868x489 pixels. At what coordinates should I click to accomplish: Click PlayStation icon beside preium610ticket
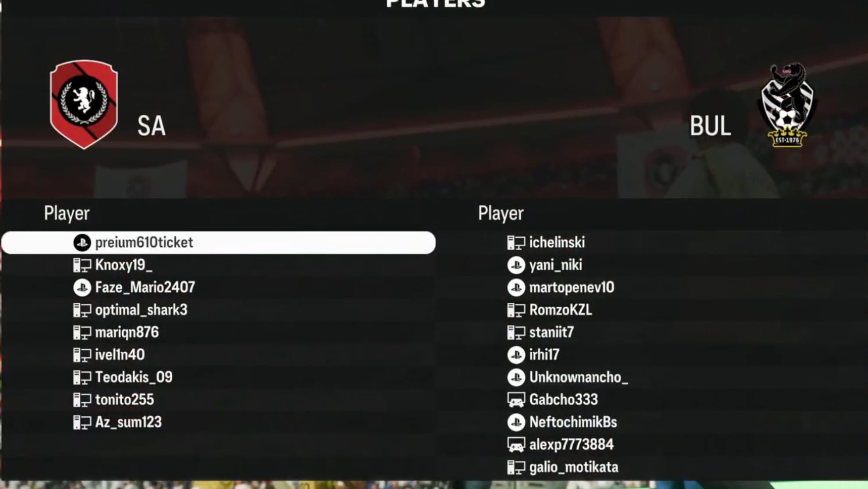82,242
